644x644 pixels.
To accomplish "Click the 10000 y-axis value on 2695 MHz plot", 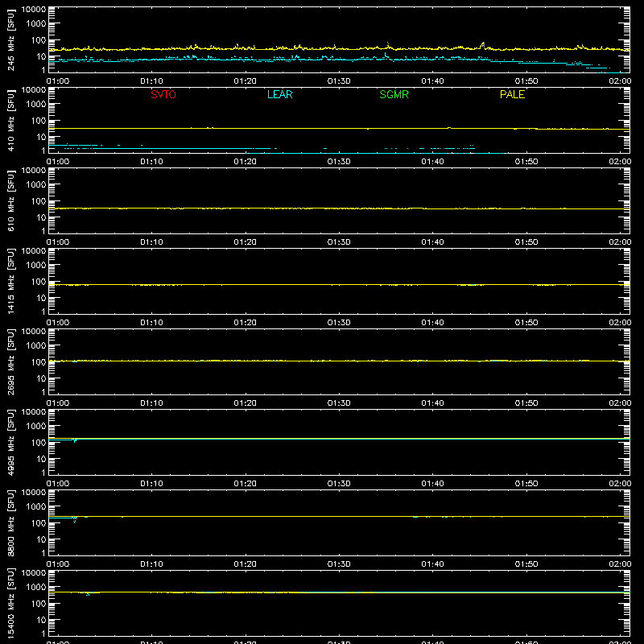I will [x=34, y=332].
